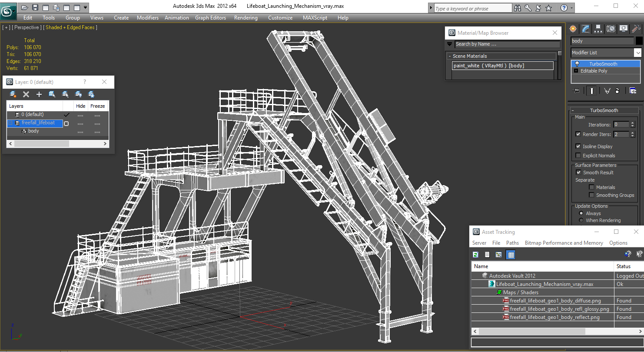The height and width of the screenshot is (352, 644).
Task: Click Freeze/Unfreeze all layers icon
Action: (x=91, y=94)
